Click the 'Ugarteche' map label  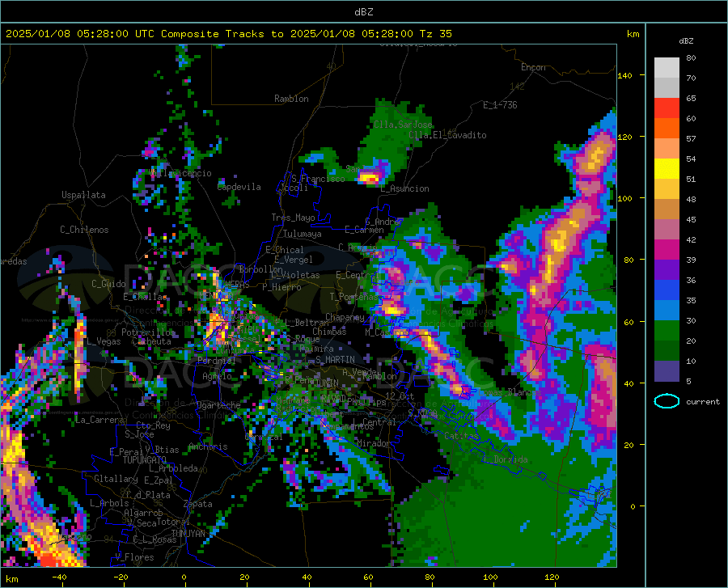tap(218, 405)
